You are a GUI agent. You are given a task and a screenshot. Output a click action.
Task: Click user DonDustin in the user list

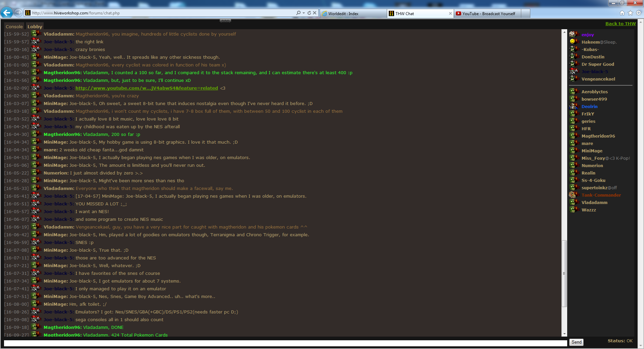(593, 57)
